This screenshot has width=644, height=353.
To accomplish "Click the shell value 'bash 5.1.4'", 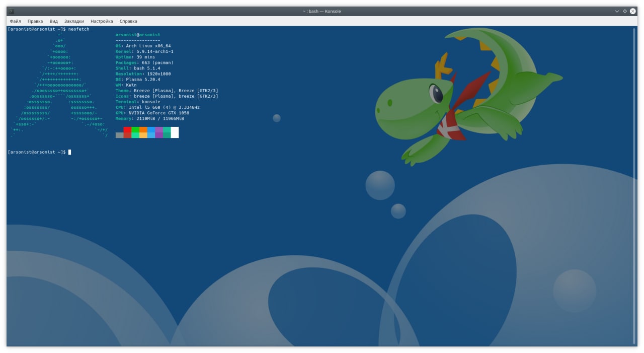I will [147, 68].
